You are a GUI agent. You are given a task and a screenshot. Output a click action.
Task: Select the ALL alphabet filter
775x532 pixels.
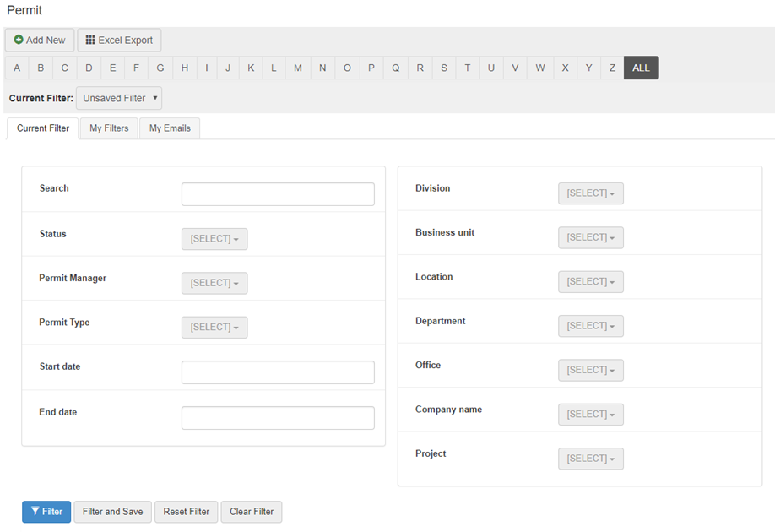(x=641, y=68)
